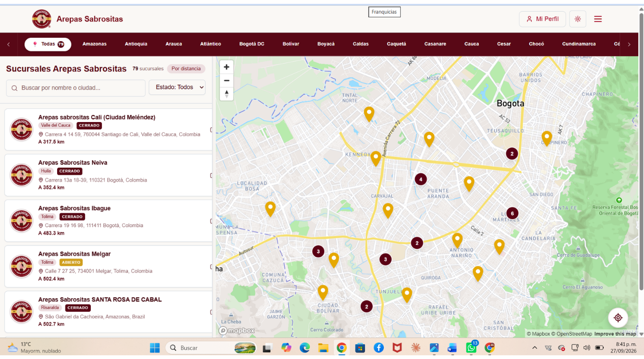
Task: Select the yellow pin near Tintal Norte
Action: coord(369,114)
